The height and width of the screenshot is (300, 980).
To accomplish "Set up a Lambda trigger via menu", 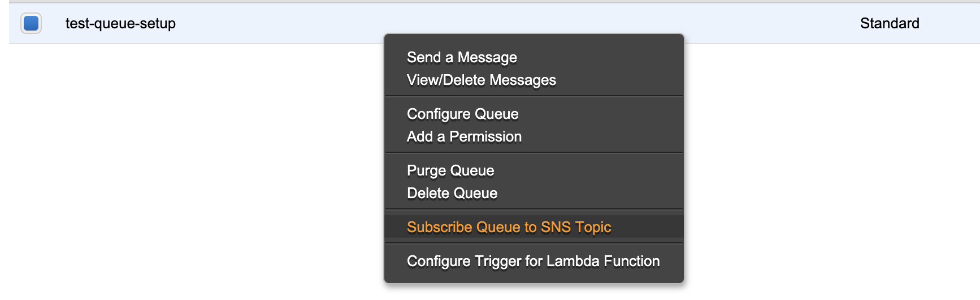I will point(533,261).
